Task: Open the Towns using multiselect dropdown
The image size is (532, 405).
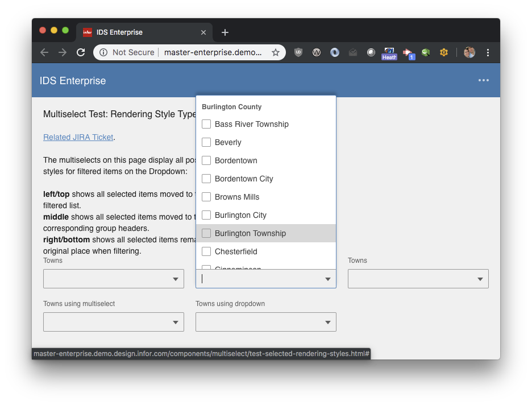Action: pos(114,322)
